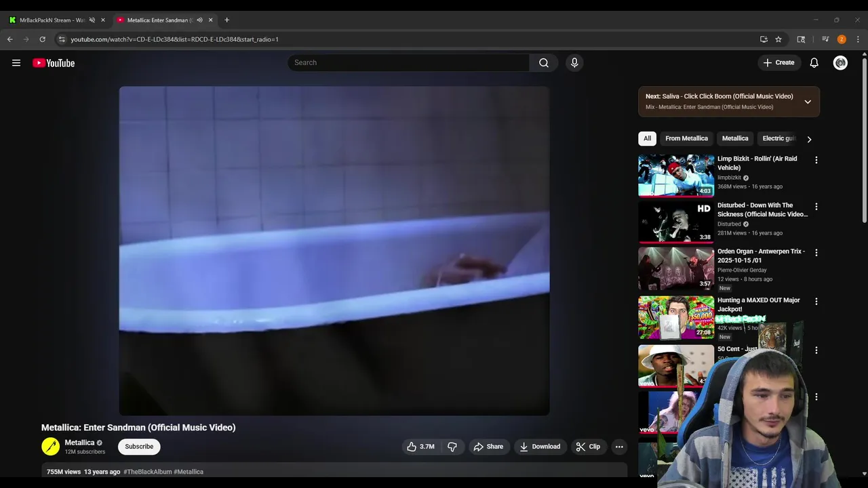Open options for Limp Bizkit - Rollin' video
This screenshot has width=868, height=488.
point(816,160)
